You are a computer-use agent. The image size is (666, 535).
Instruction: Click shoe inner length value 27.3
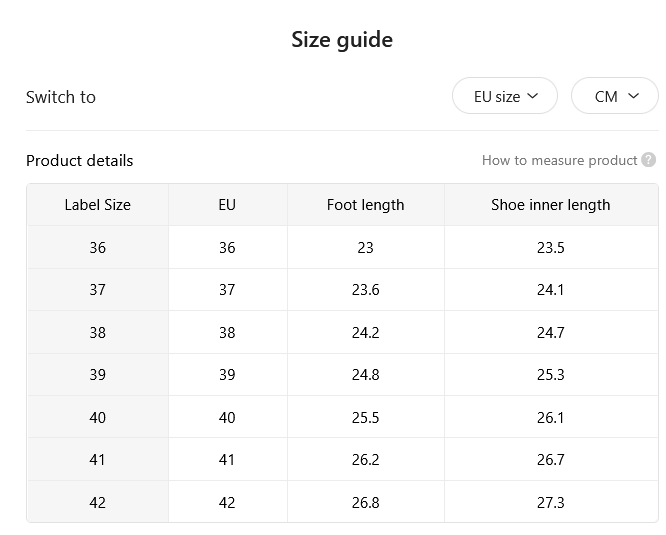[551, 503]
